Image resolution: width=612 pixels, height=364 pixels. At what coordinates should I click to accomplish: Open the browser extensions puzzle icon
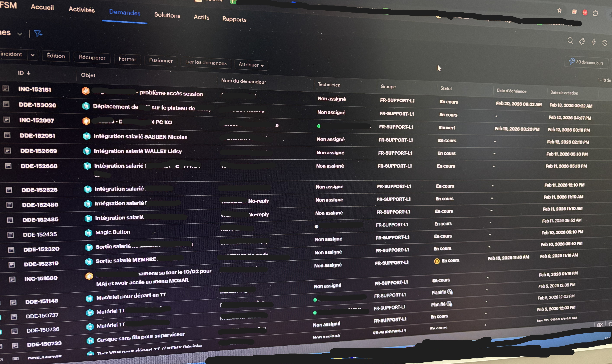point(596,13)
